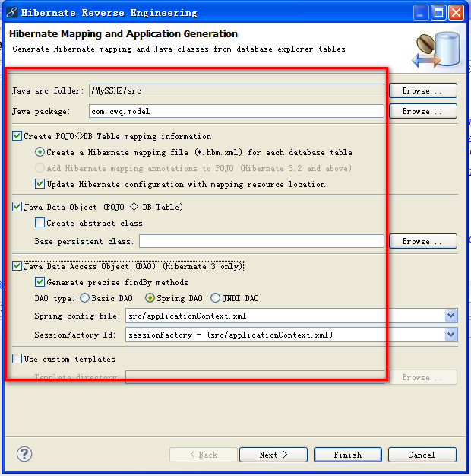Click the help question mark icon

(24, 454)
